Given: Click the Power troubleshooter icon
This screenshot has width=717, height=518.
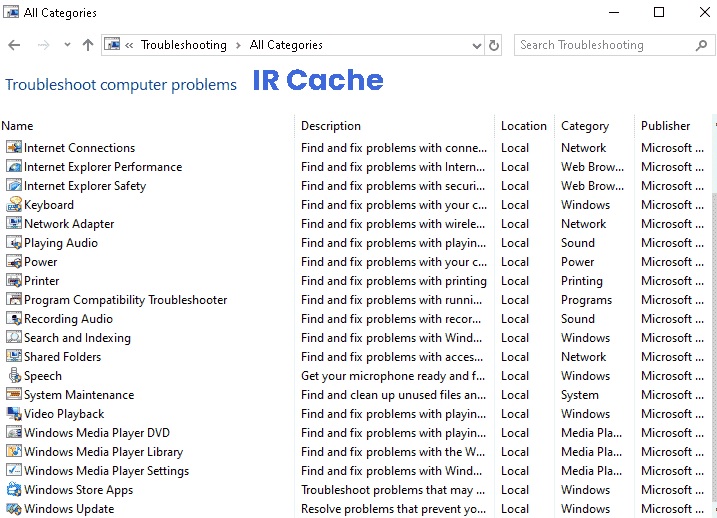Looking at the screenshot, I should click(x=14, y=261).
